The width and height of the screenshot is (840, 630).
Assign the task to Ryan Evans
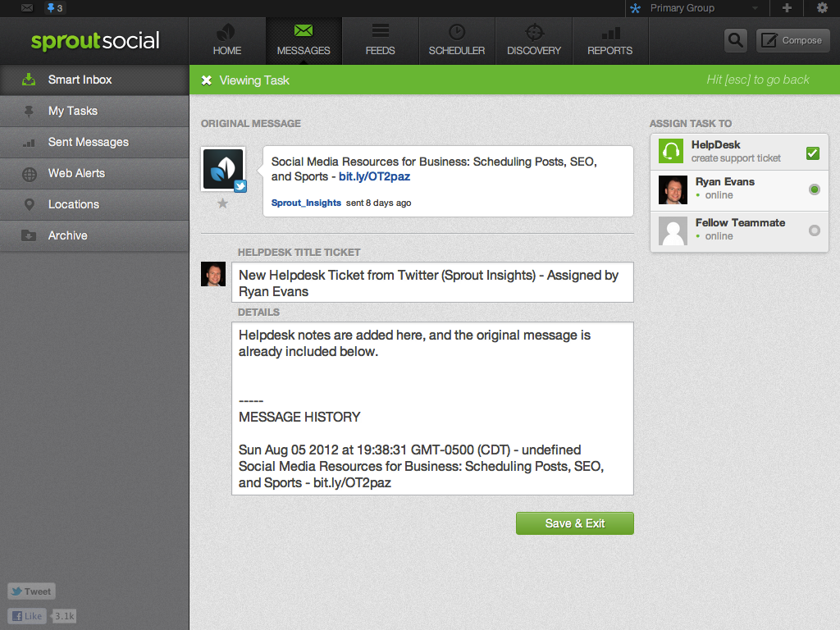(x=813, y=189)
